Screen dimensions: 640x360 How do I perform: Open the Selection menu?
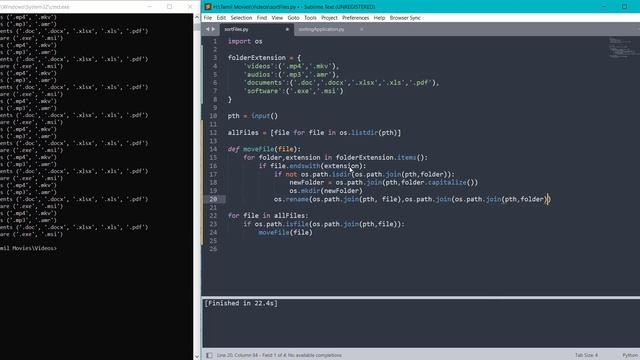pos(241,18)
